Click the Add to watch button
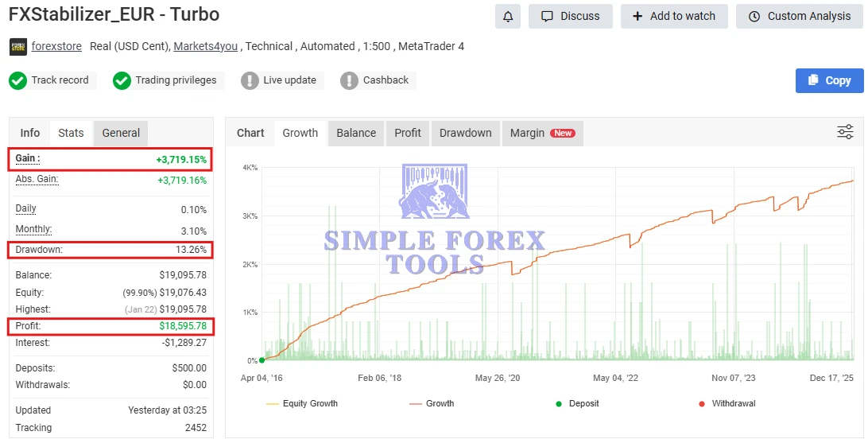This screenshot has width=868, height=443. pyautogui.click(x=674, y=16)
